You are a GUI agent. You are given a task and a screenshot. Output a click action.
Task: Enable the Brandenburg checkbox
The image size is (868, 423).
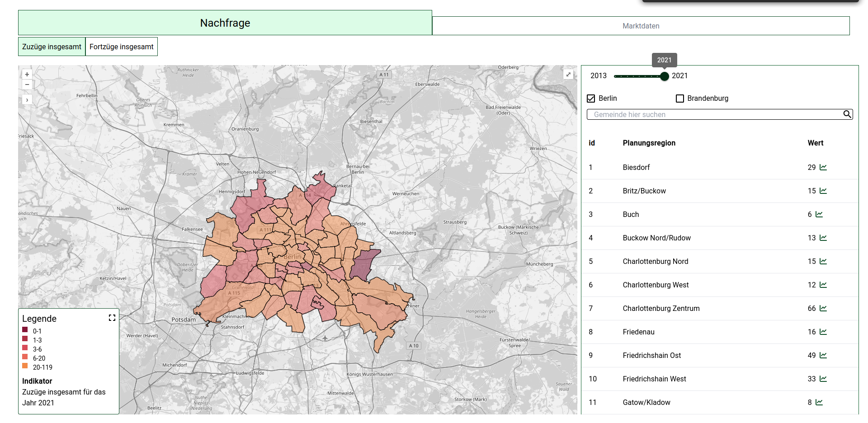680,99
